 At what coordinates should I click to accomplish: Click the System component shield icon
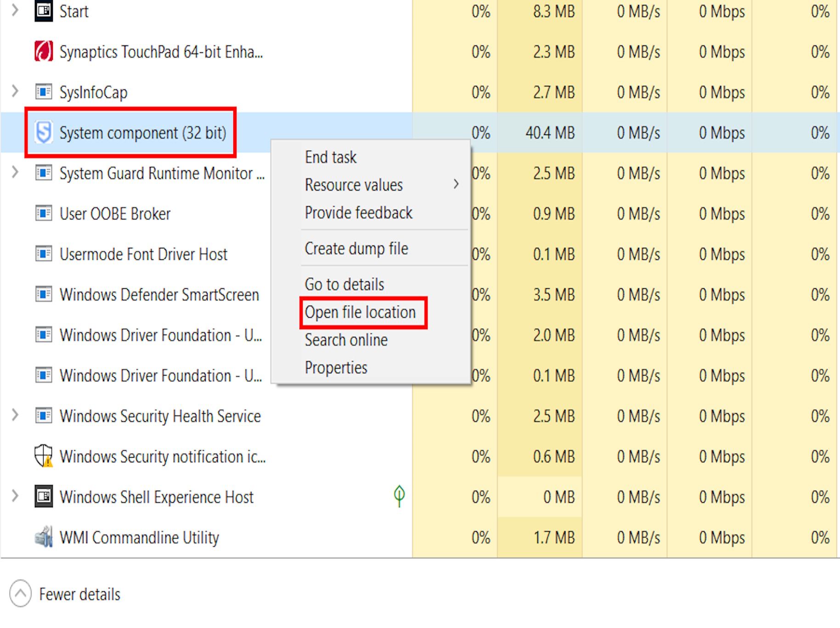pyautogui.click(x=44, y=133)
